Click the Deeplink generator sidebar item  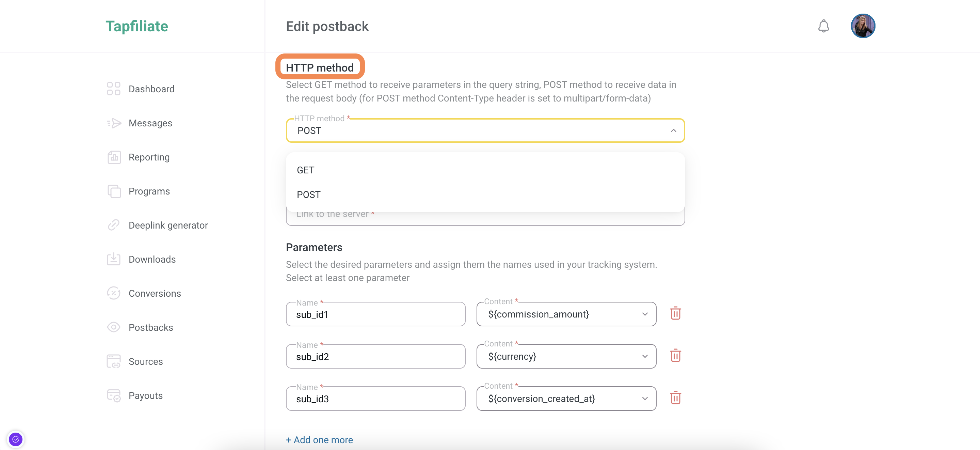[x=168, y=225]
